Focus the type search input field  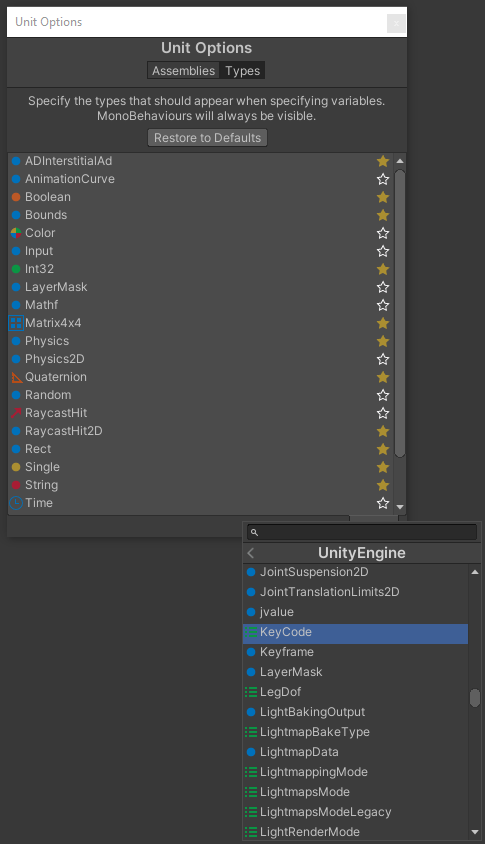click(x=362, y=532)
